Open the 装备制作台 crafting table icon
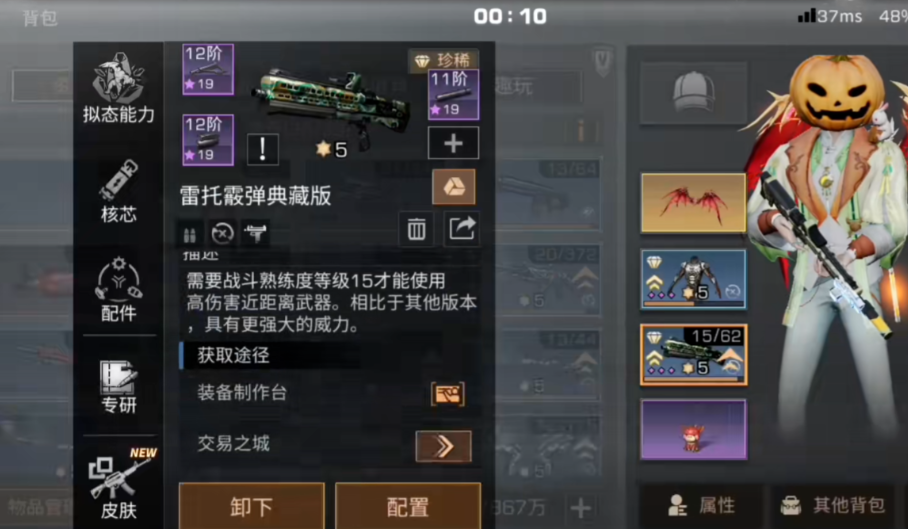 pyautogui.click(x=448, y=394)
